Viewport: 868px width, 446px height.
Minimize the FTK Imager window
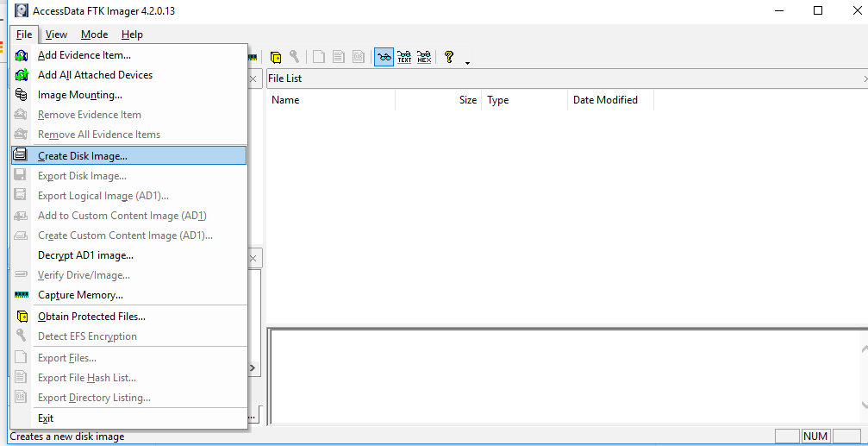(779, 10)
